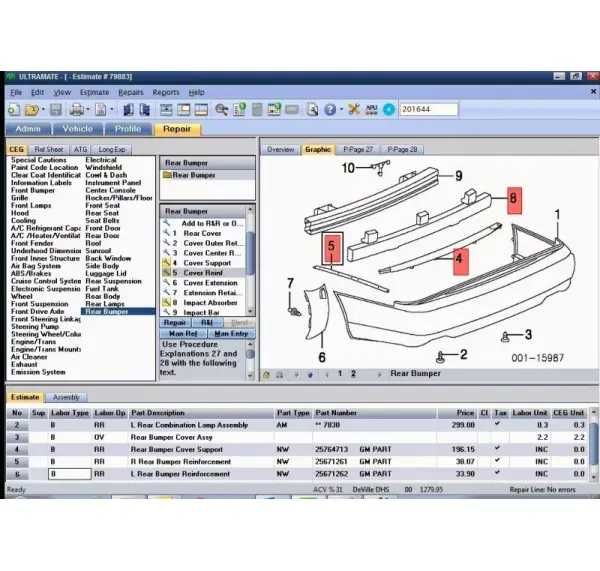600x571 pixels.
Task: Click the estimate table scrollbar down arrow
Action: [x=594, y=477]
